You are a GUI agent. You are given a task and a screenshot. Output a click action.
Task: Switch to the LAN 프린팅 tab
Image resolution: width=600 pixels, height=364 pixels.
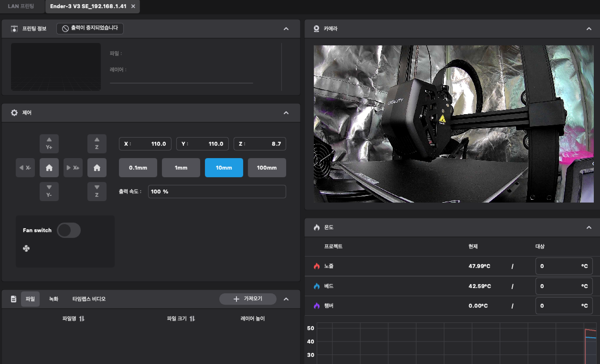tap(21, 6)
